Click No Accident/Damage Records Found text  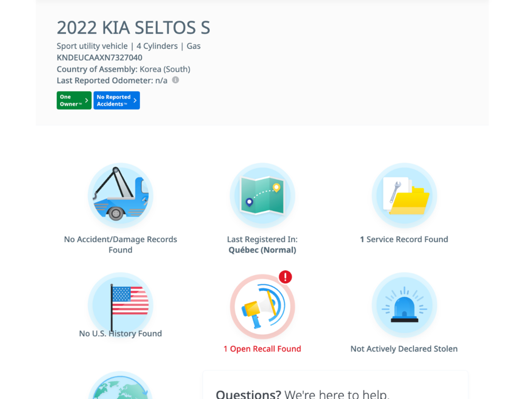pyautogui.click(x=120, y=244)
